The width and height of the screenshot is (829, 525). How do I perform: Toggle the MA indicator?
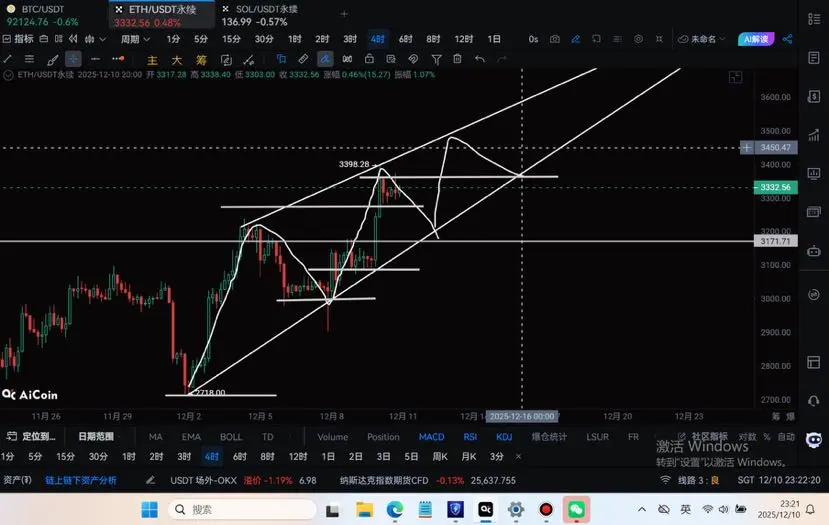155,437
